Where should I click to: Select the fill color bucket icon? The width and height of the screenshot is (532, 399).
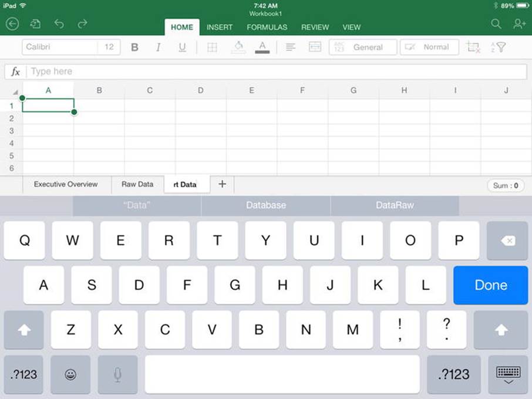pos(238,47)
